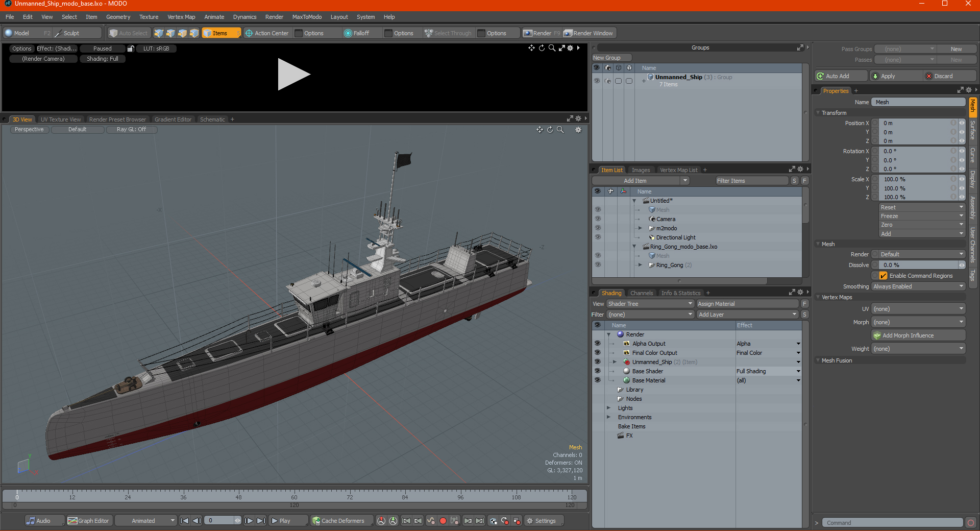Toggle visibility of m2modo item
This screenshot has width=980, height=531.
pos(597,228)
